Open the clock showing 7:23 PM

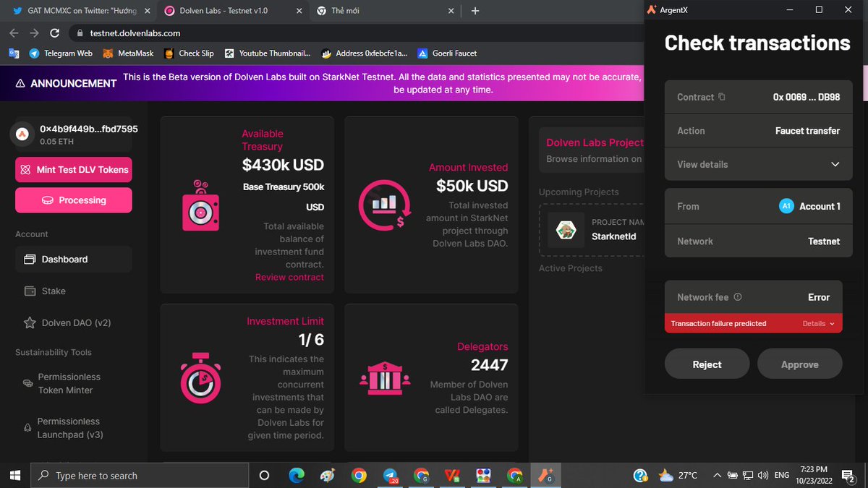click(814, 475)
